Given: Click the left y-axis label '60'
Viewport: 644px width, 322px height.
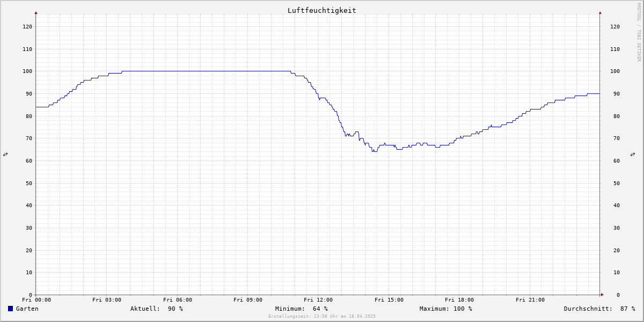Looking at the screenshot, I should (29, 161).
